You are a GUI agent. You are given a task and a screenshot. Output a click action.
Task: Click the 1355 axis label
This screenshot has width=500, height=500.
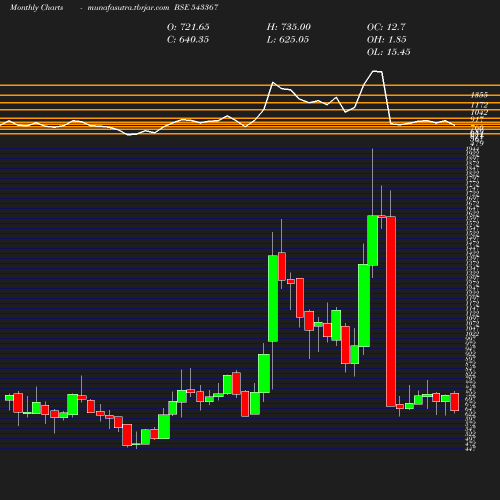(x=479, y=95)
